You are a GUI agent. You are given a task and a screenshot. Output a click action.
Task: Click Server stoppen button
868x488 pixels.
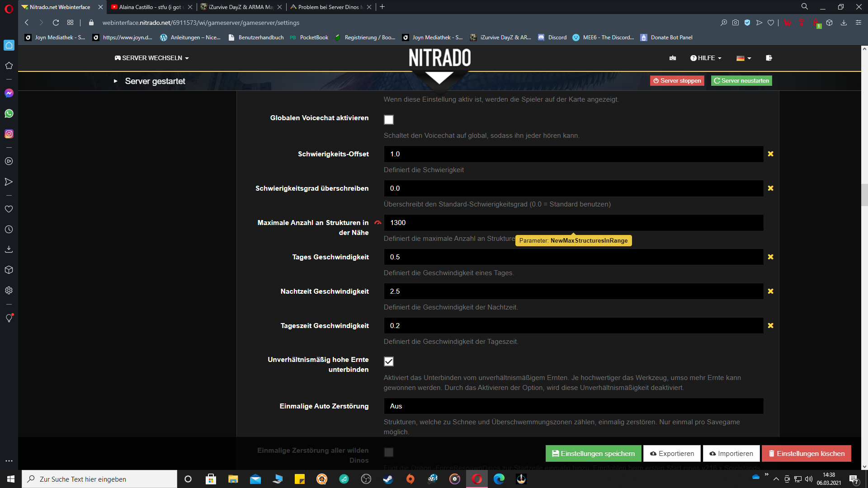677,81
